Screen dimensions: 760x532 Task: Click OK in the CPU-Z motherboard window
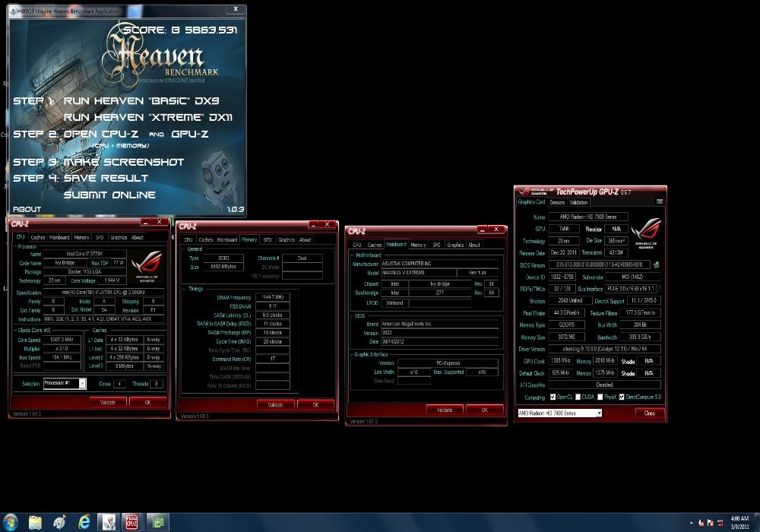click(x=485, y=410)
